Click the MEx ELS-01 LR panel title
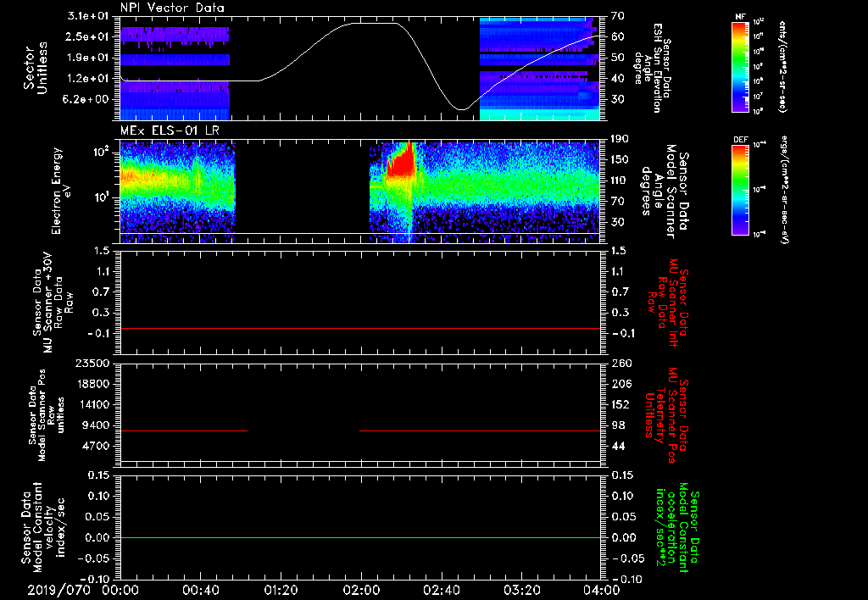The image size is (868, 600). click(170, 131)
